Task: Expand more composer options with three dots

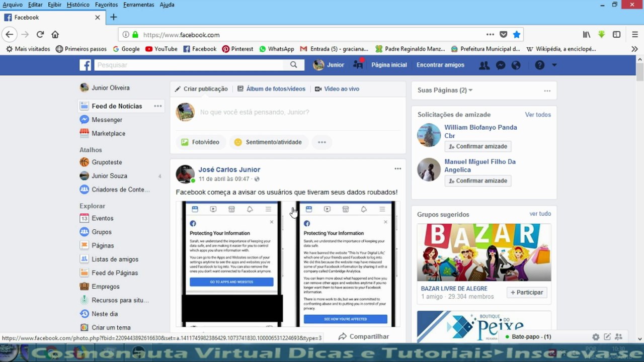Action: tap(322, 142)
